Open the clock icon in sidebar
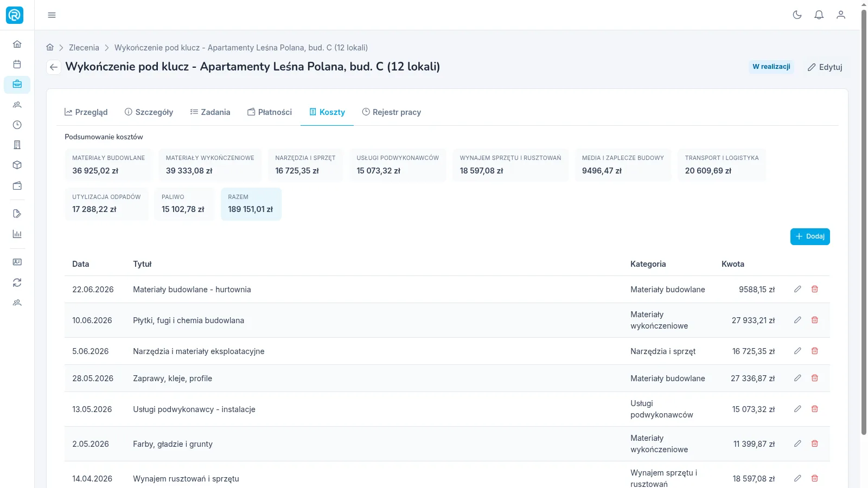This screenshot has height=488, width=868. click(17, 125)
